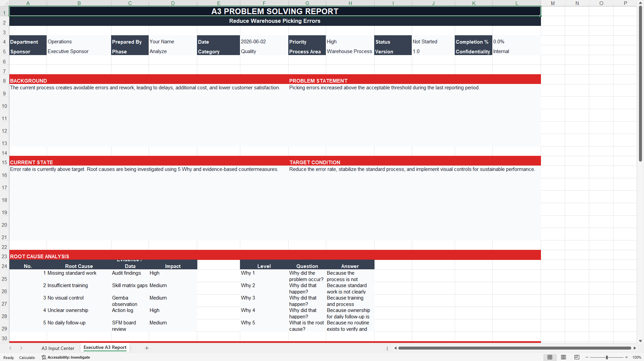Go to next sheet arrow

(x=21, y=348)
